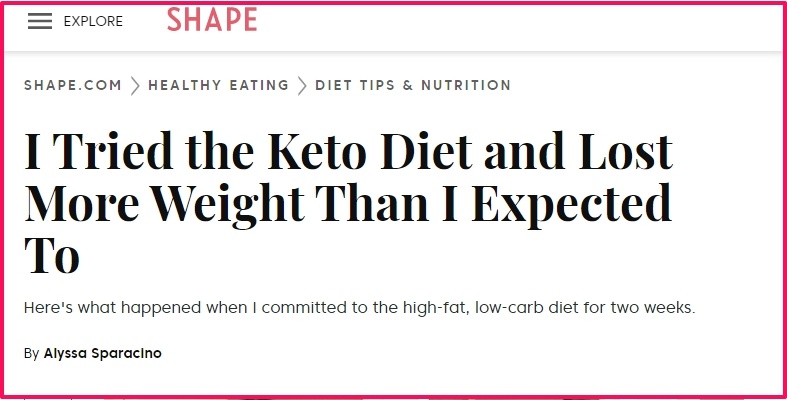Click 'two weeks' in the article subheading
This screenshot has height=400, width=787.
tap(652, 307)
